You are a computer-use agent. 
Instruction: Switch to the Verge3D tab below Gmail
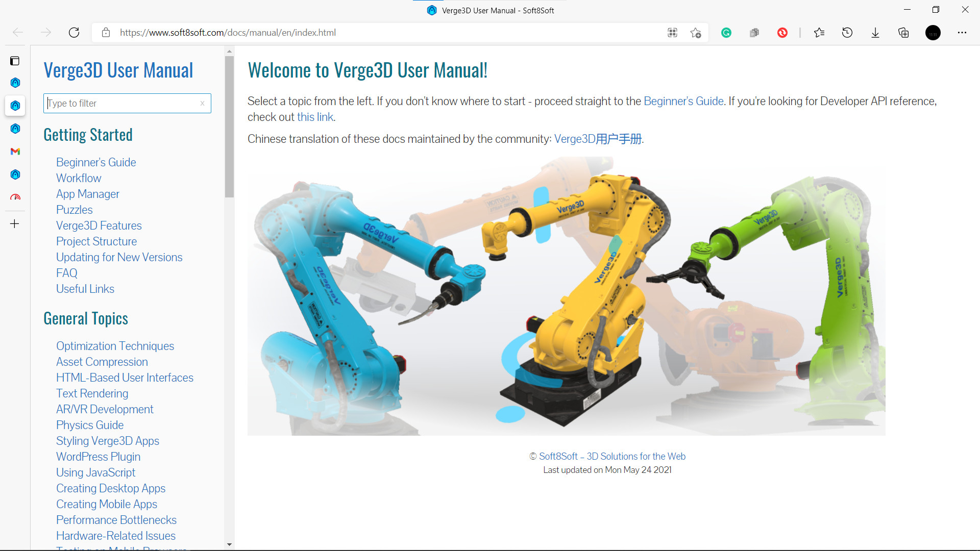pyautogui.click(x=15, y=174)
